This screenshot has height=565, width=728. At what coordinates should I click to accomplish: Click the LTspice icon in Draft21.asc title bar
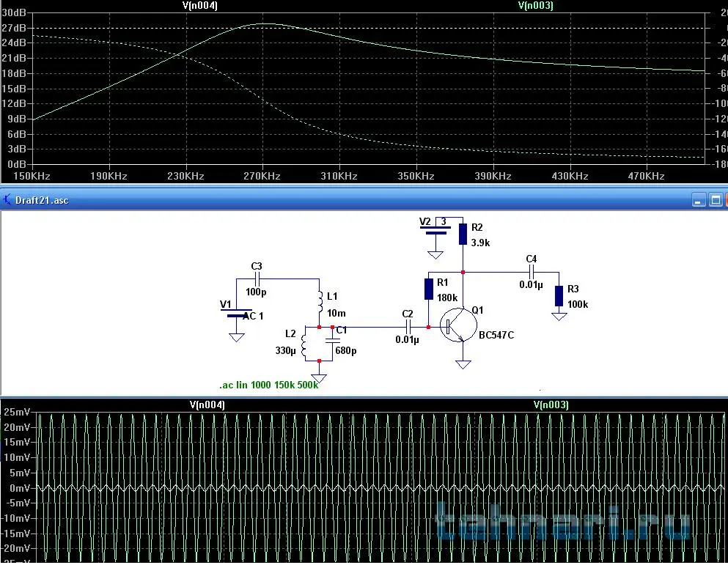point(7,200)
